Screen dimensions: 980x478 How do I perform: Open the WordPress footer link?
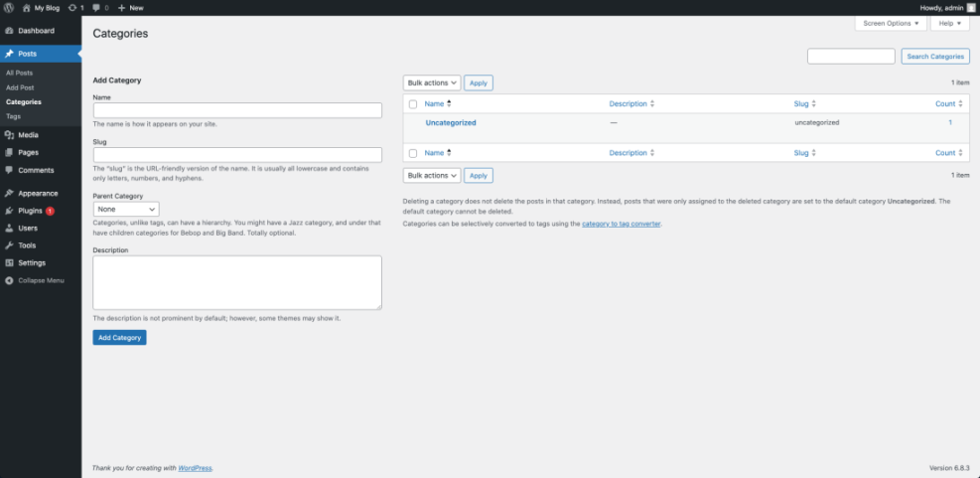pyautogui.click(x=195, y=468)
